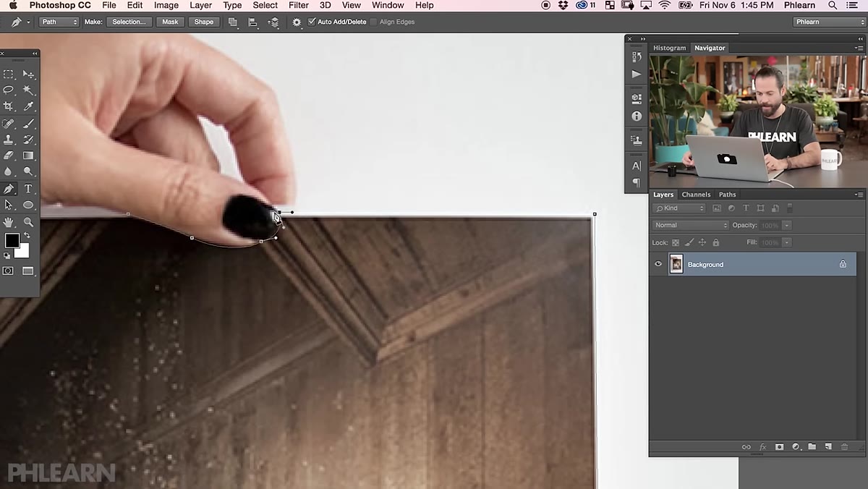The image size is (868, 489).
Task: Choose the Lasso tool
Action: click(x=9, y=90)
